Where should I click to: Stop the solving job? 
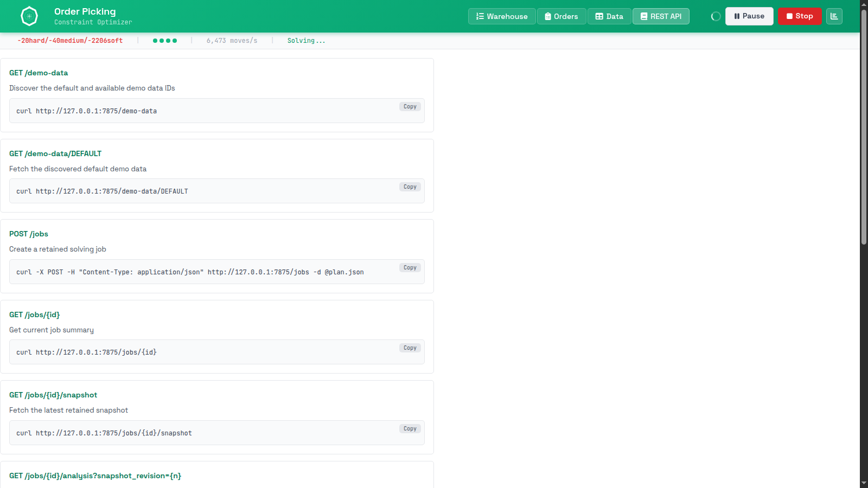800,16
